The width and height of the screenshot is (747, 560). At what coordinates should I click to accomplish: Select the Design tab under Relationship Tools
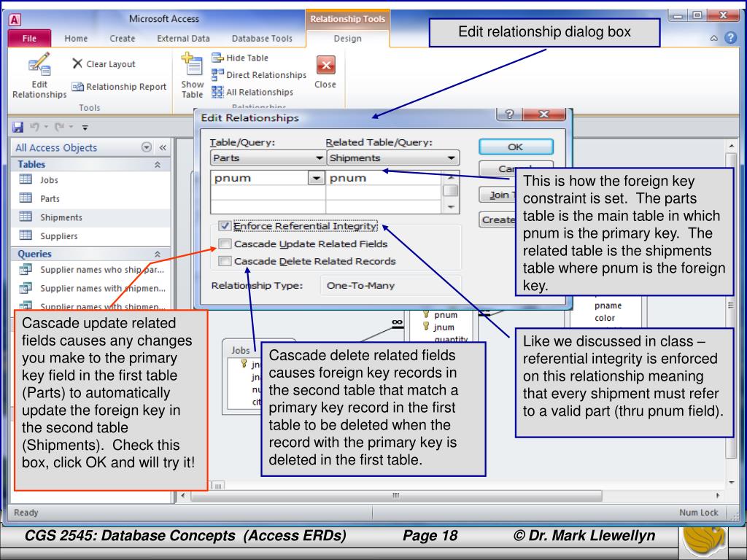[348, 39]
